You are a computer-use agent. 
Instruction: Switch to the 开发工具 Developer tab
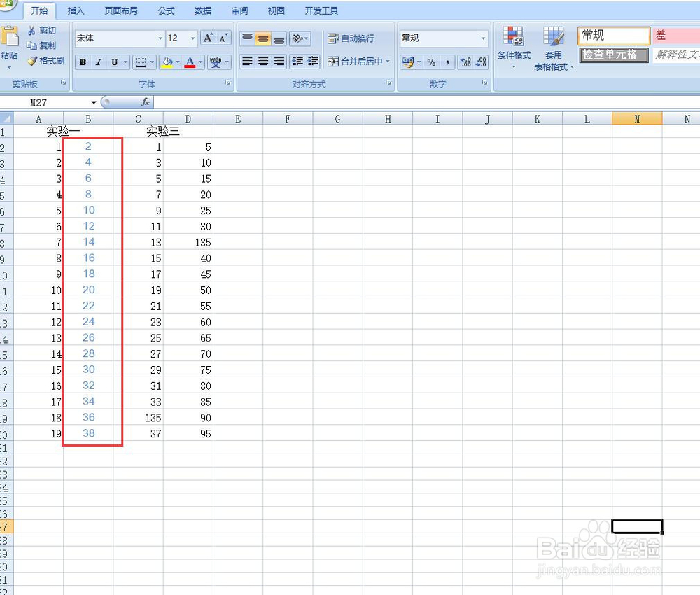tap(321, 10)
